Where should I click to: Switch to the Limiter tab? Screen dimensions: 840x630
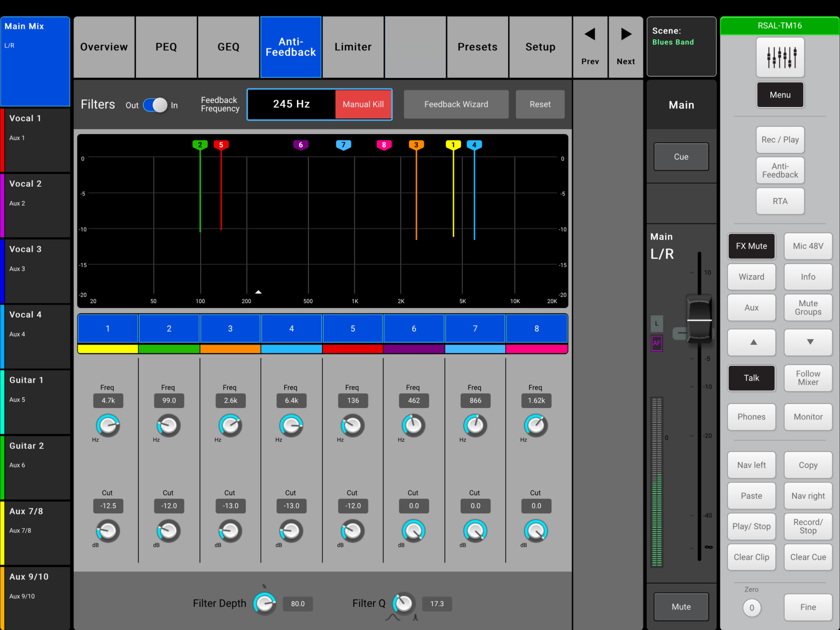(353, 47)
